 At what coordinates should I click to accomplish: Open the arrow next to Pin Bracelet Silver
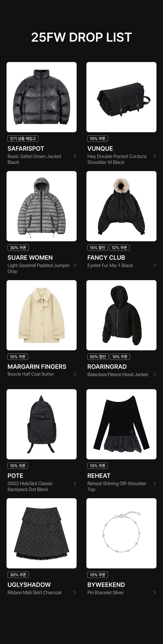tap(155, 592)
